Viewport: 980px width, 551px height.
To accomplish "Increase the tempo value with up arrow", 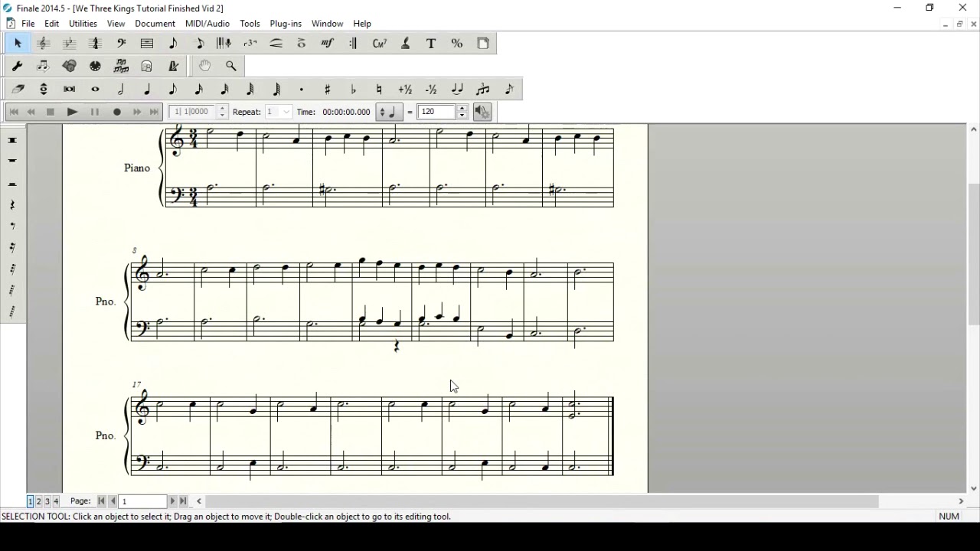I will point(462,108).
